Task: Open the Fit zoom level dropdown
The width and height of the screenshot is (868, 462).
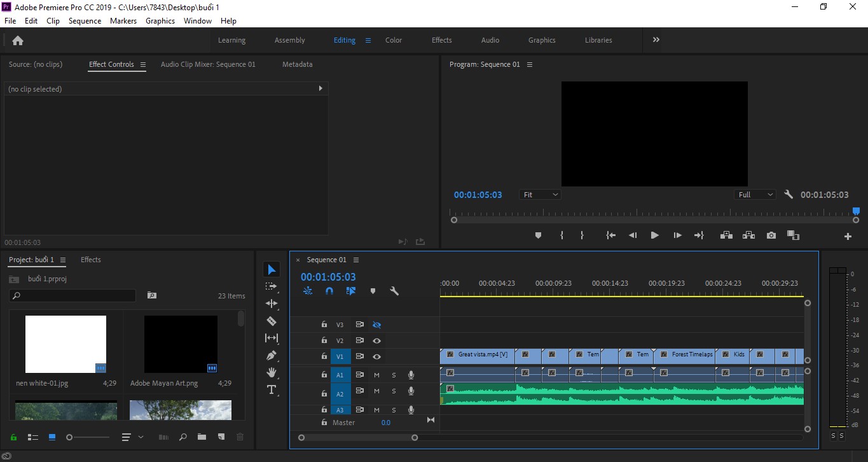Action: 540,195
